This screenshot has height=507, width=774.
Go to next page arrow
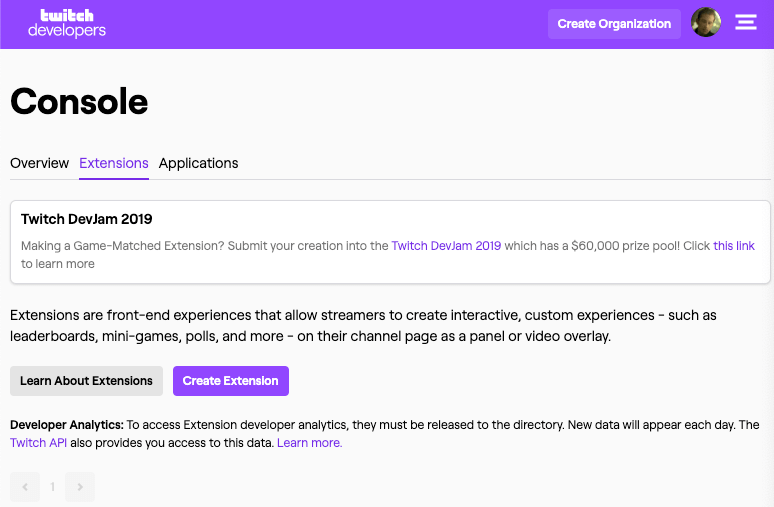(80, 487)
